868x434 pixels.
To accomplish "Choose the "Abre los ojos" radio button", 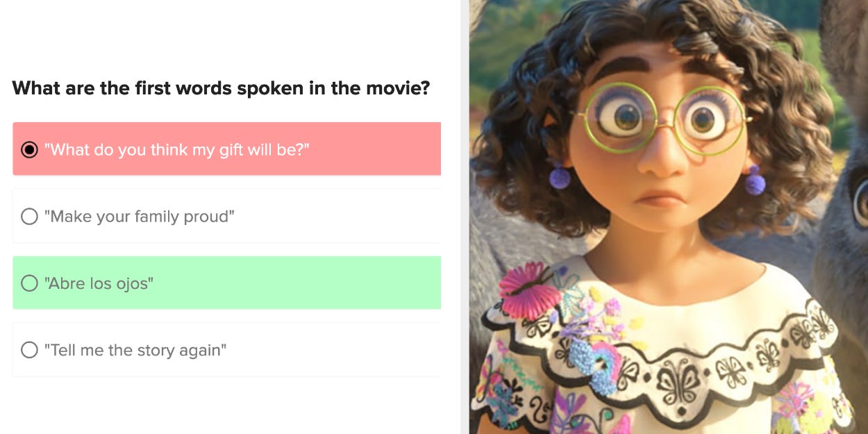I will (29, 283).
